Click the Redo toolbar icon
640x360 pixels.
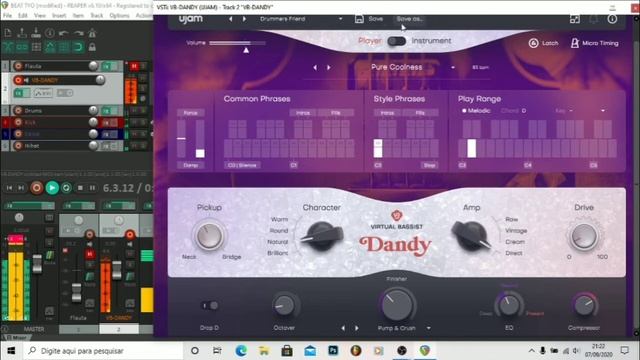pos(78,33)
